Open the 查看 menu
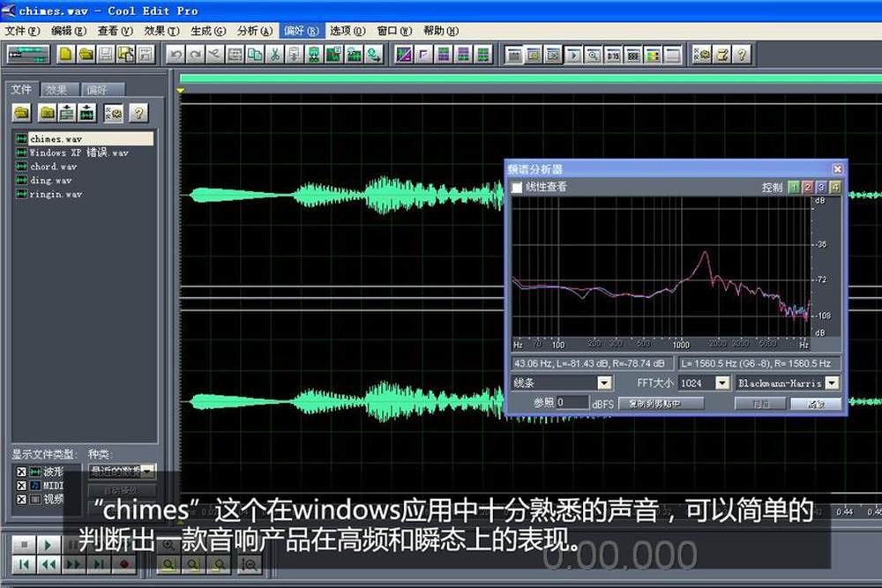This screenshot has height=588, width=882. coord(115,31)
